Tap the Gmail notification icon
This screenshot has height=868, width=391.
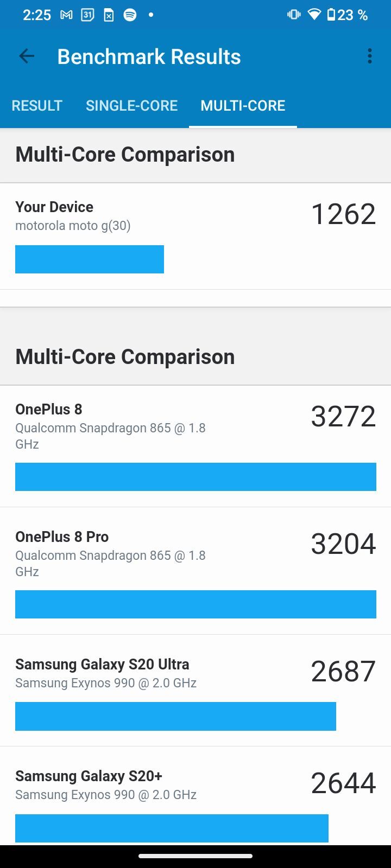pyautogui.click(x=66, y=15)
